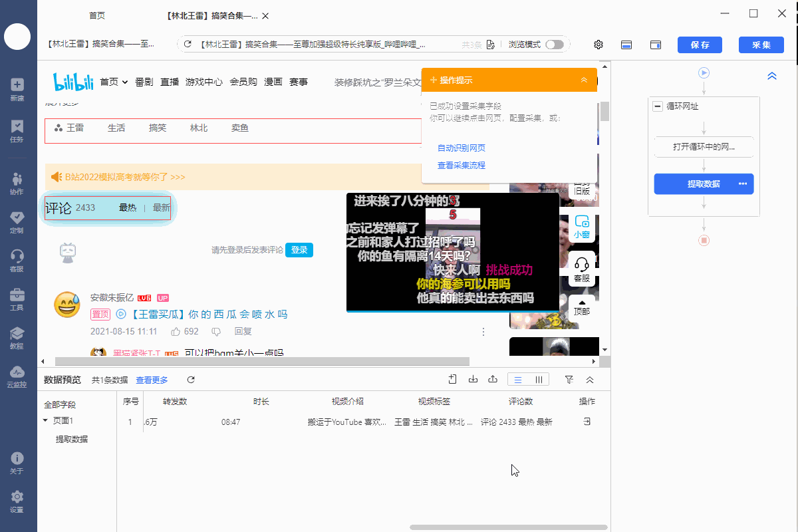Close the 【林北王雷】 tab
Image resolution: width=798 pixels, height=532 pixels.
tap(266, 16)
